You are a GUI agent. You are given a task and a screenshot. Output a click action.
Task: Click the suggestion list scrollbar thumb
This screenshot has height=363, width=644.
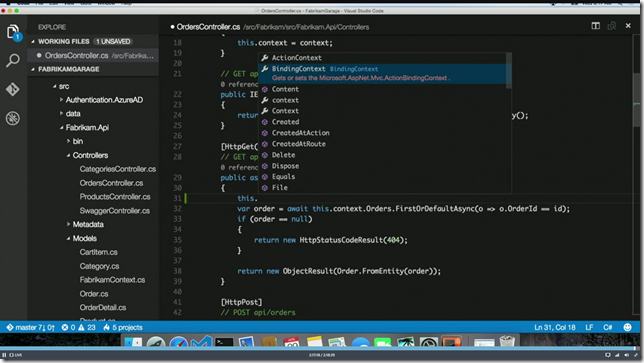[508, 70]
